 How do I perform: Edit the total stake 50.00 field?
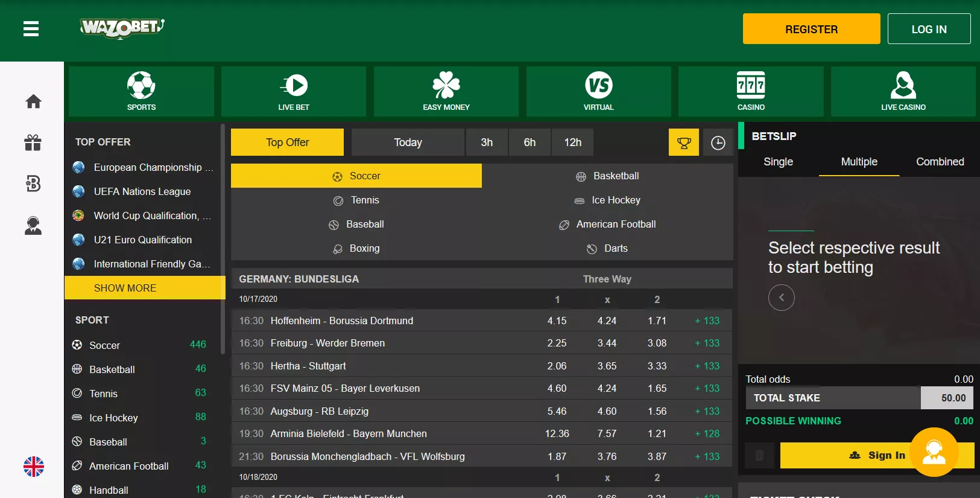[x=947, y=398]
